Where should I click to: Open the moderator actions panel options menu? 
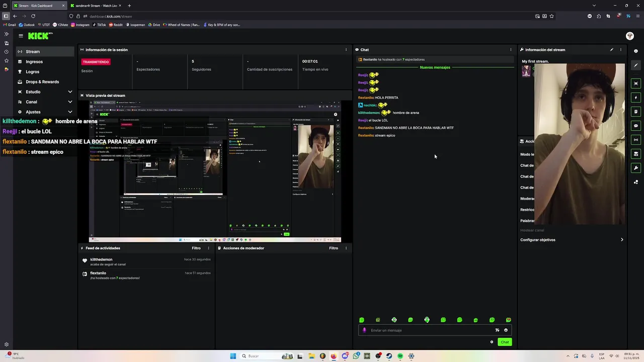[x=346, y=248]
